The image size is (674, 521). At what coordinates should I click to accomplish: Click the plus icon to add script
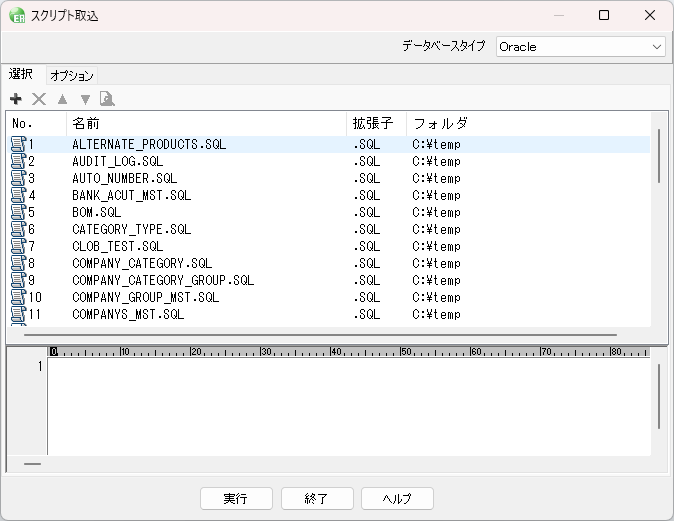coord(16,99)
